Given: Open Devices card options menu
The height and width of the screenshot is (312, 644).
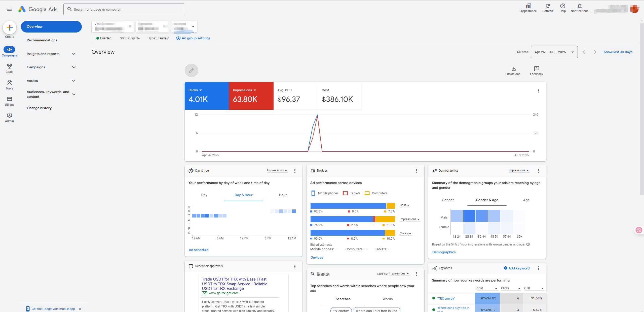Looking at the screenshot, I should tap(416, 171).
